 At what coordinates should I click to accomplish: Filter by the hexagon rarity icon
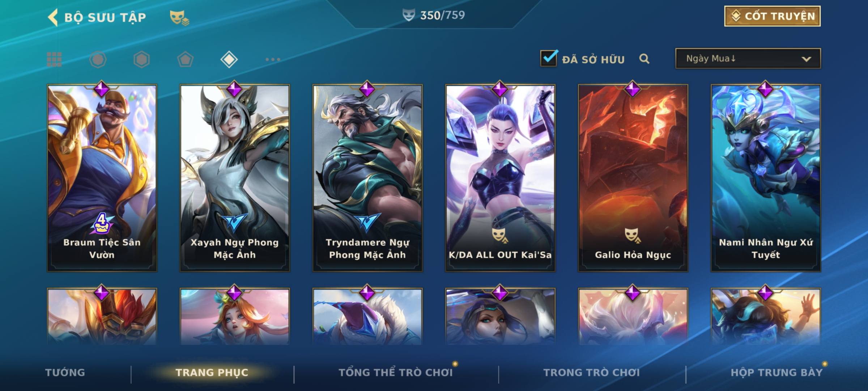click(x=141, y=59)
